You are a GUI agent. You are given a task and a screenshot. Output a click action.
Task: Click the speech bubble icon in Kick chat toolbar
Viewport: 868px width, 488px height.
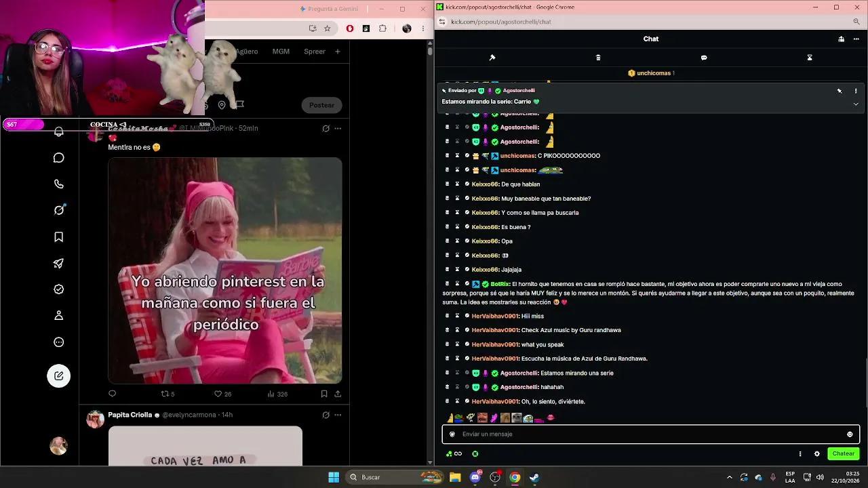pyautogui.click(x=704, y=58)
